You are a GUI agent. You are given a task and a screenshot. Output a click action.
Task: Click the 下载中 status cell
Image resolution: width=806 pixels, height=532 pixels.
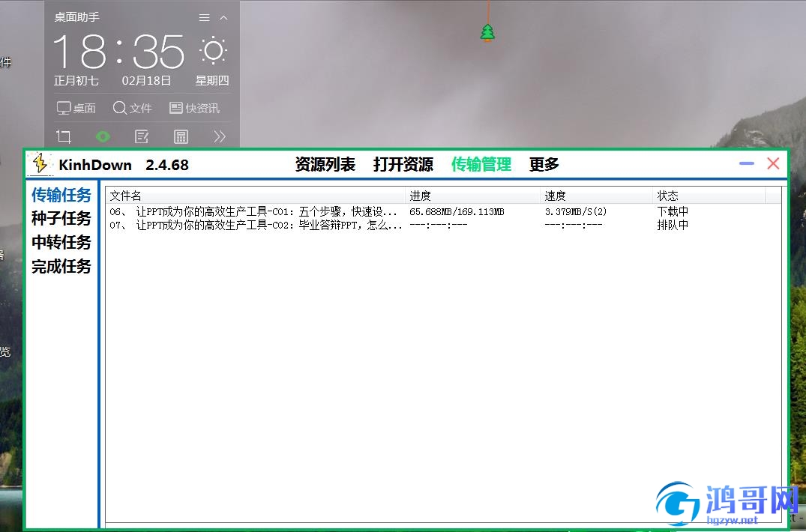click(x=673, y=211)
